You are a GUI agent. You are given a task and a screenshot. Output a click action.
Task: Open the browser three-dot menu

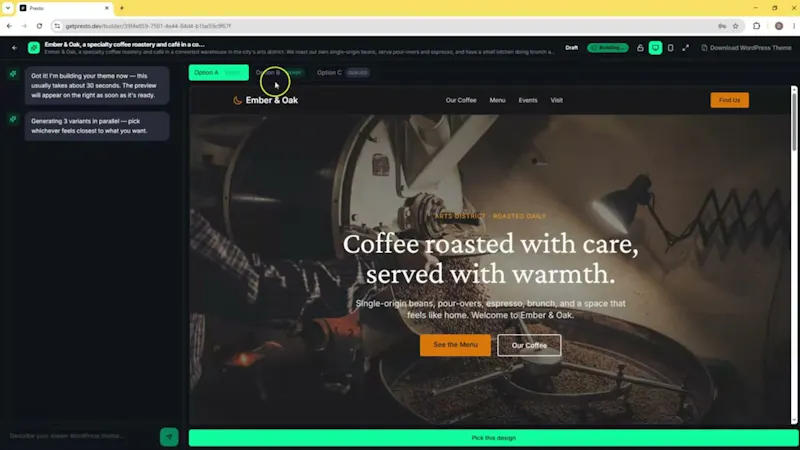(794, 26)
